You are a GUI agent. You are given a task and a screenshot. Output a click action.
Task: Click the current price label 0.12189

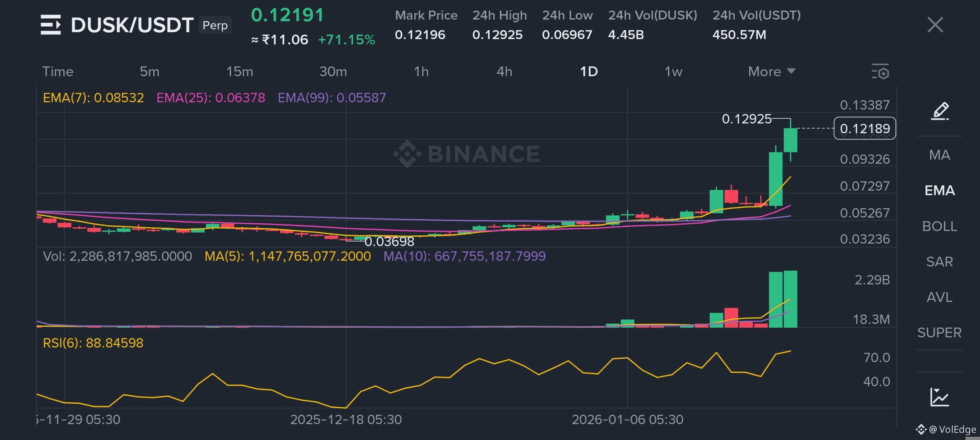[x=865, y=128]
